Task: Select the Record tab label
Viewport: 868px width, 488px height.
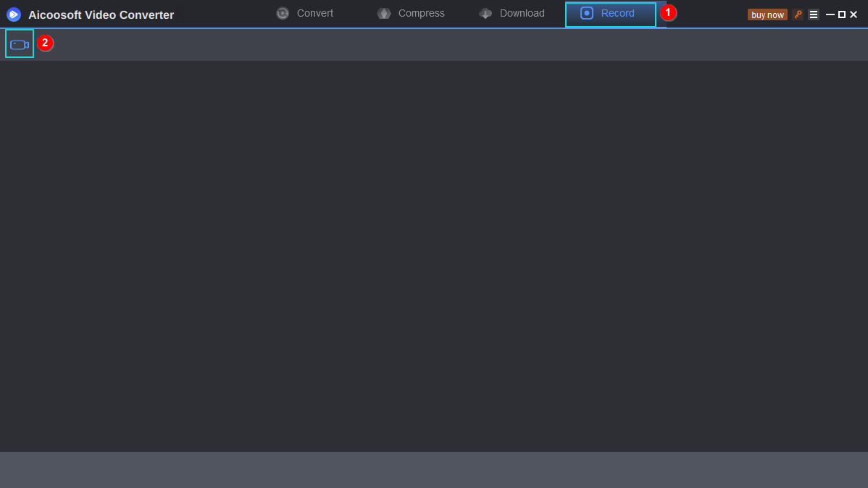Action: tap(618, 13)
